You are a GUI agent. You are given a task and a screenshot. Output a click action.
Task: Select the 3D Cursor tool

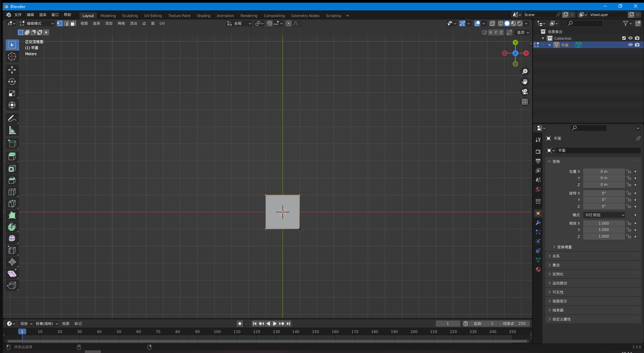pos(12,56)
